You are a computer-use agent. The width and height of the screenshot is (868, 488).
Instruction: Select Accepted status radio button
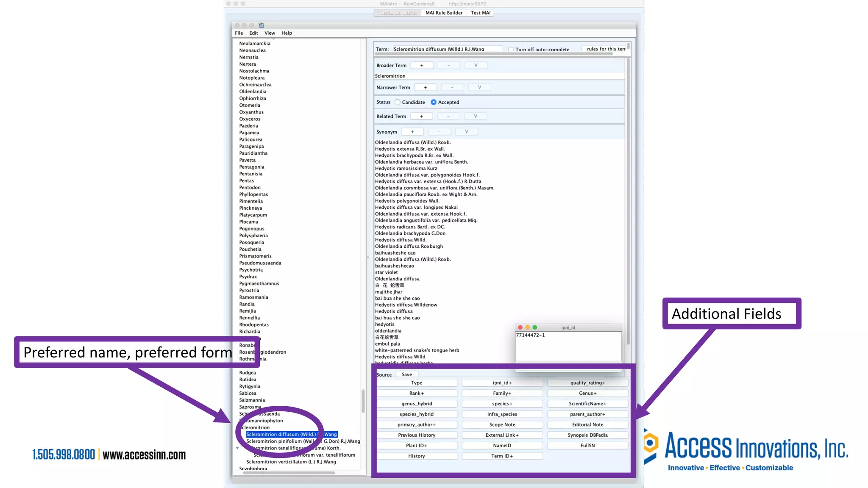[x=434, y=102]
